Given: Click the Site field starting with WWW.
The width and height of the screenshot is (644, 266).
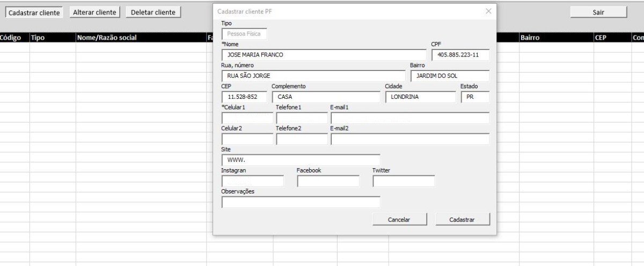Looking at the screenshot, I should 301,160.
